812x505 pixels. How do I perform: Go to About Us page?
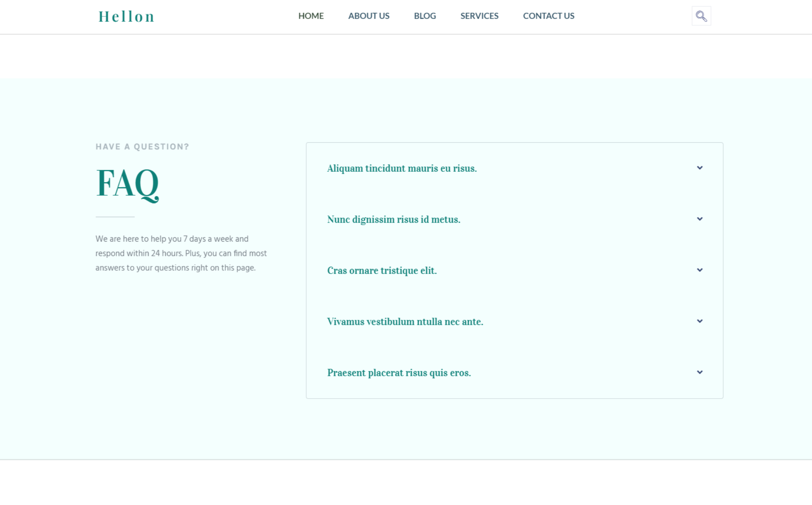pyautogui.click(x=369, y=16)
